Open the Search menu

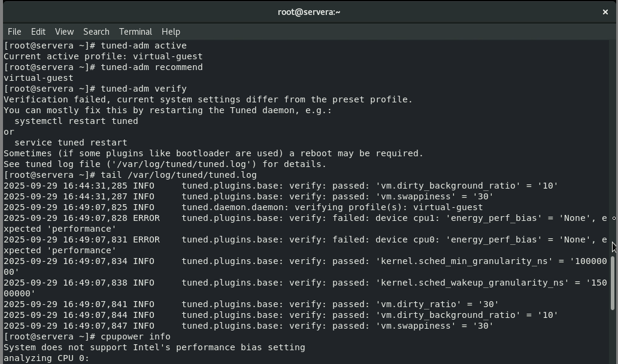pyautogui.click(x=96, y=32)
